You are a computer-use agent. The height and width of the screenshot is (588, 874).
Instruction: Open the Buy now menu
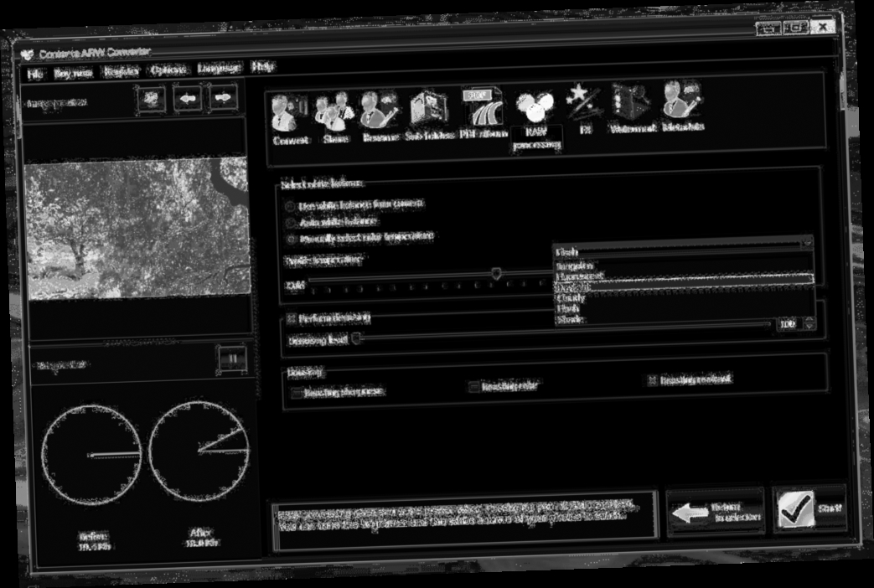[73, 73]
